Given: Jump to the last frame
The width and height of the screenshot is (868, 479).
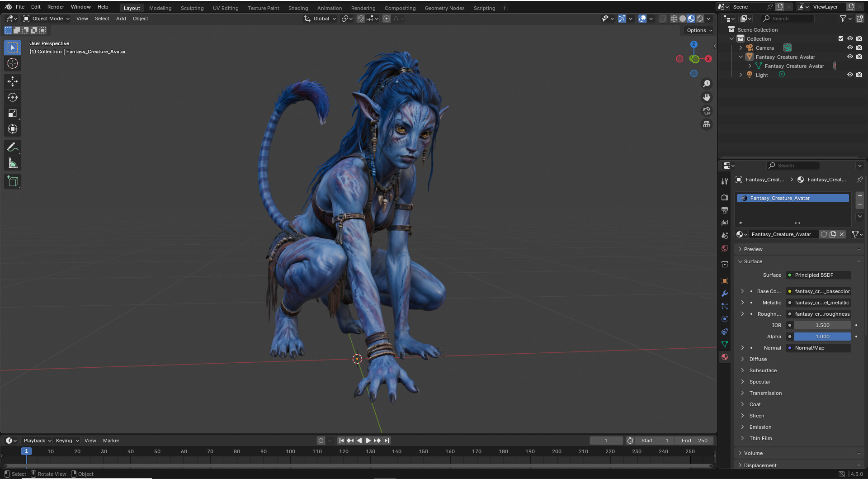Looking at the screenshot, I should click(x=387, y=441).
